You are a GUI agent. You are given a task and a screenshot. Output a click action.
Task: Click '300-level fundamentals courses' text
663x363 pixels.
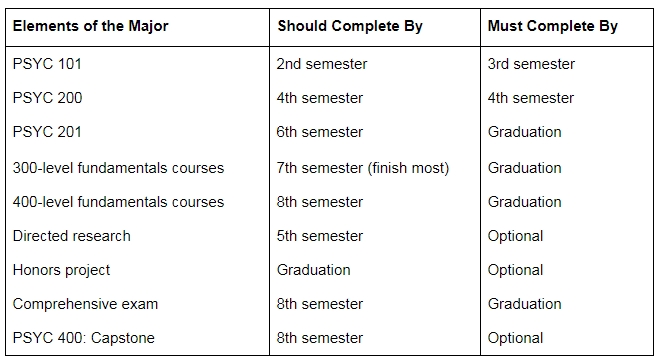[x=118, y=168]
